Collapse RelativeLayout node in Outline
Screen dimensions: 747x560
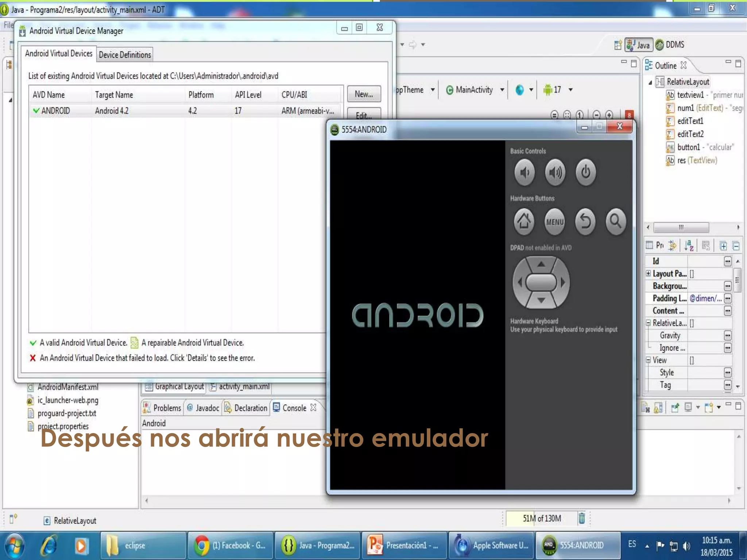[x=650, y=82]
